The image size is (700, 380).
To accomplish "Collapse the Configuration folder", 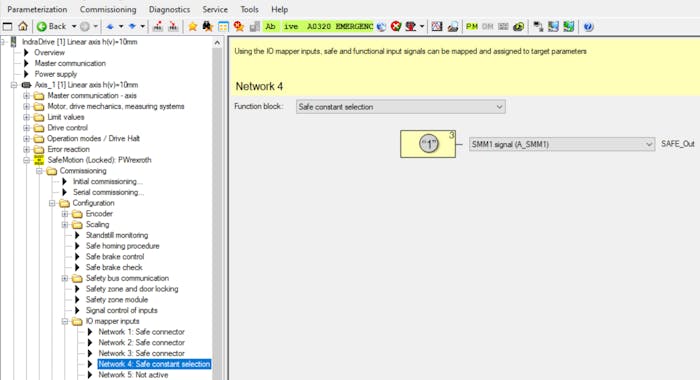I will (x=52, y=203).
